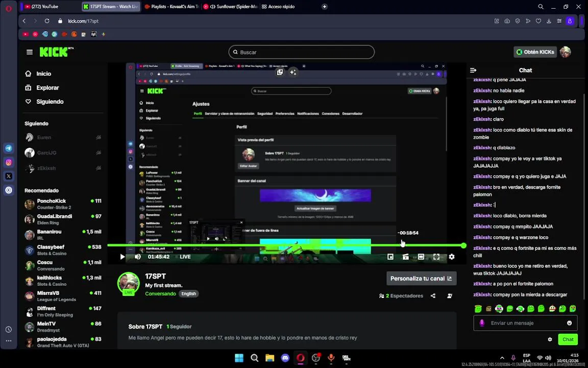Open recommended channel Coscu
Image resolution: width=588 pixels, height=368 pixels.
point(63,265)
